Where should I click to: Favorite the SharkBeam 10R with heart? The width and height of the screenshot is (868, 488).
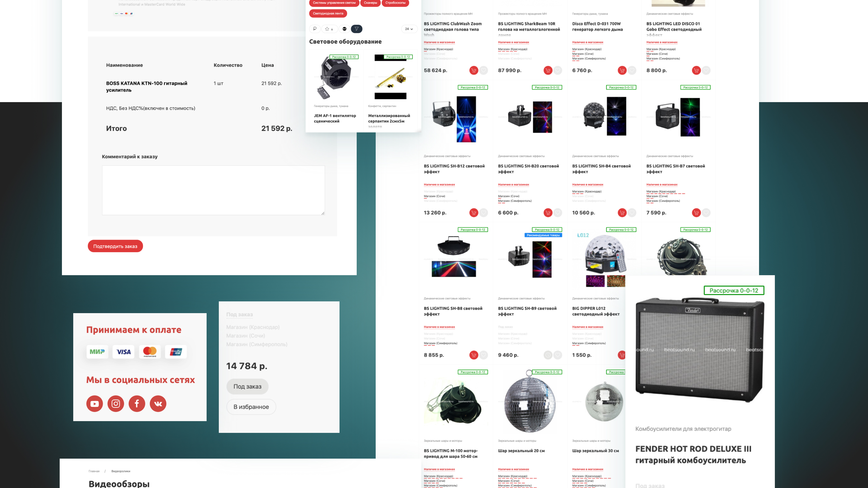tap(558, 70)
